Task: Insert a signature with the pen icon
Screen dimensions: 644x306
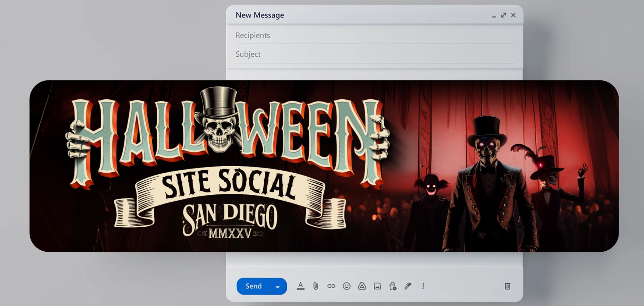Action: 408,286
